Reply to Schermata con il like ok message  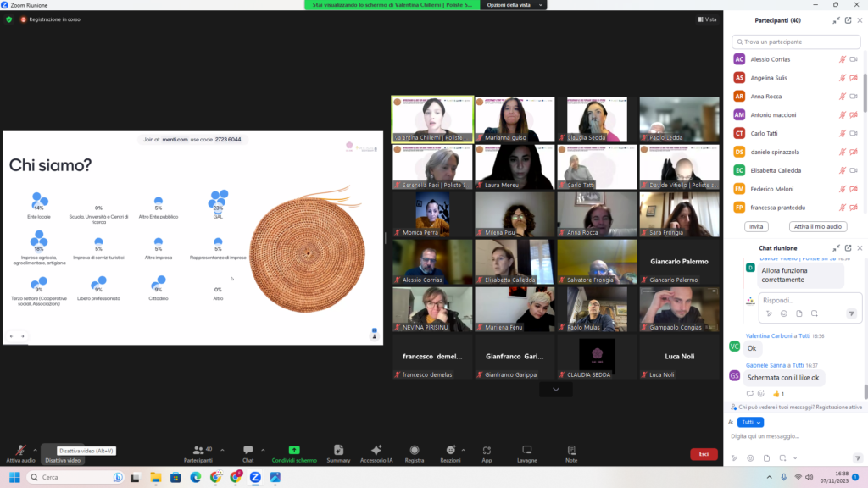pyautogui.click(x=749, y=394)
